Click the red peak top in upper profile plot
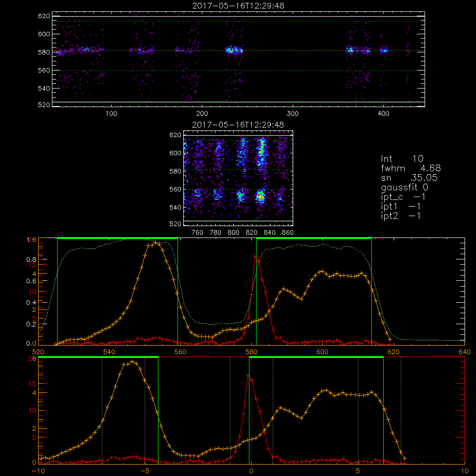Image resolution: width=476 pixels, height=476 pixels. pyautogui.click(x=255, y=257)
